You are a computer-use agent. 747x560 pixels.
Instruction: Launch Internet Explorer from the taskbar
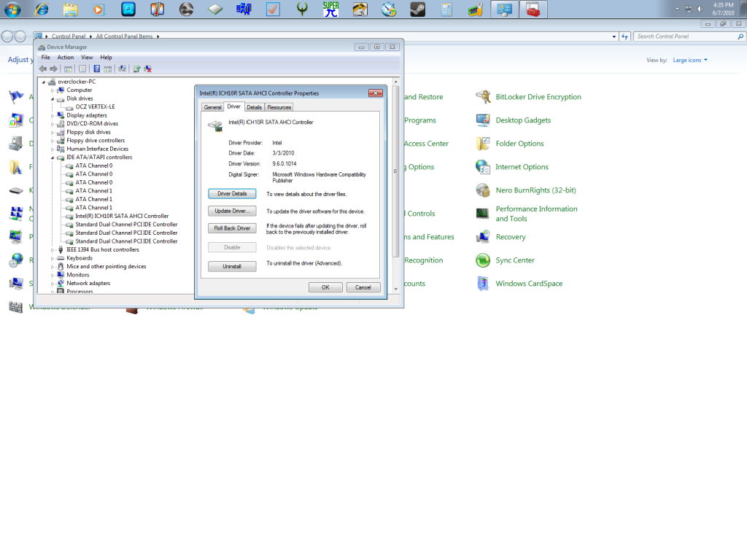pyautogui.click(x=42, y=9)
